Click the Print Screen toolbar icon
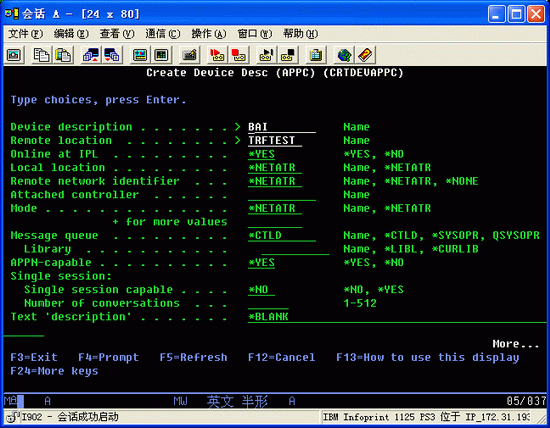This screenshot has height=428, width=550. pyautogui.click(x=14, y=55)
